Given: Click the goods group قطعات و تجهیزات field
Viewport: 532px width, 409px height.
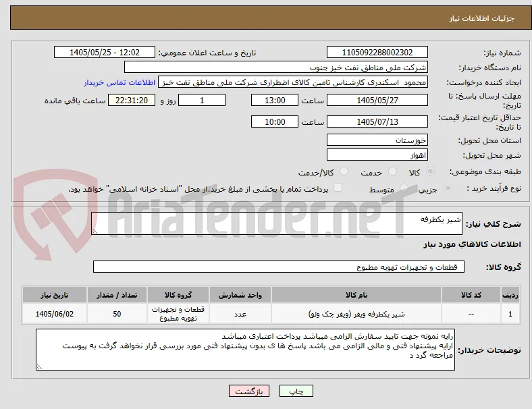Looking at the screenshot, I should [x=279, y=267].
